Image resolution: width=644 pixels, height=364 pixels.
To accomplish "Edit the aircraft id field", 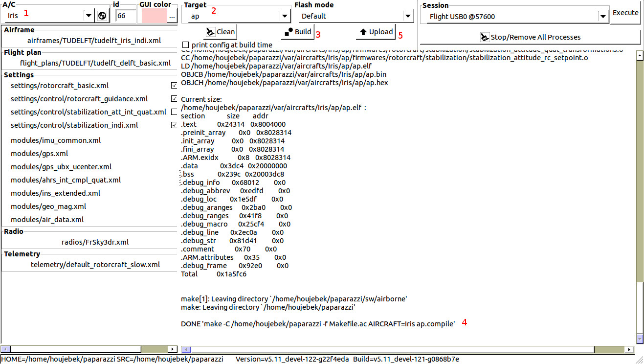I will (125, 16).
